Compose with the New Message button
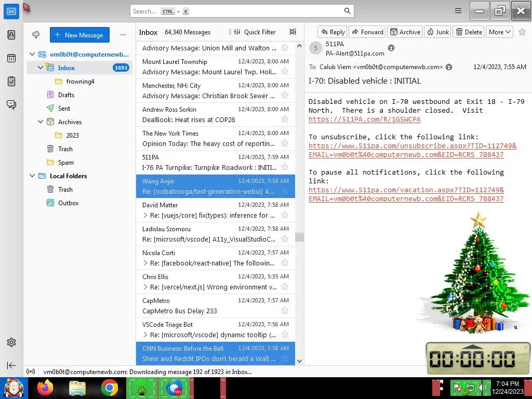This screenshot has width=532, height=399. pyautogui.click(x=79, y=35)
